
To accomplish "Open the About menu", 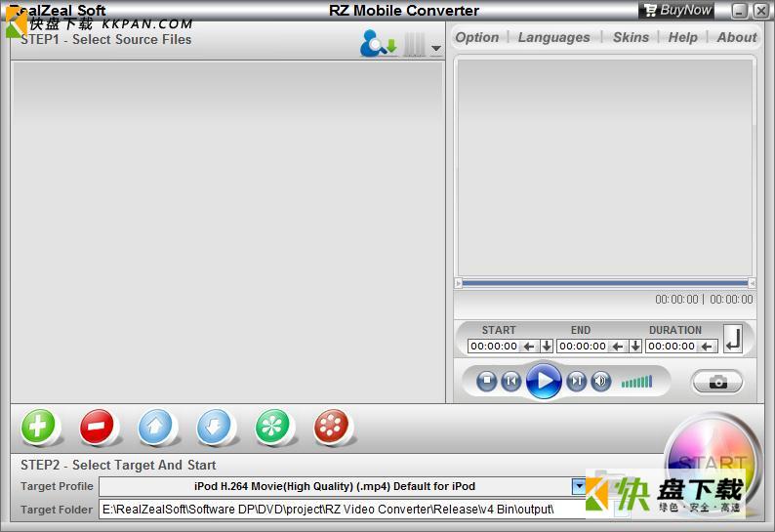I will click(737, 37).
